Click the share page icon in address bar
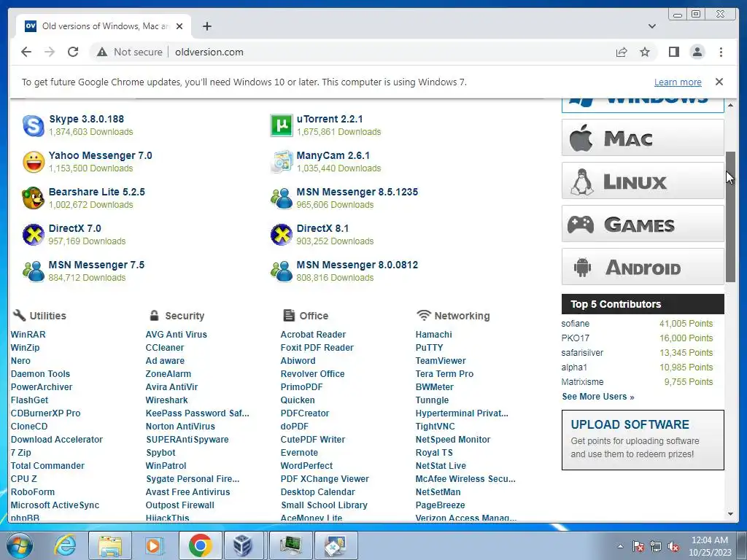This screenshot has height=560, width=747. (622, 52)
